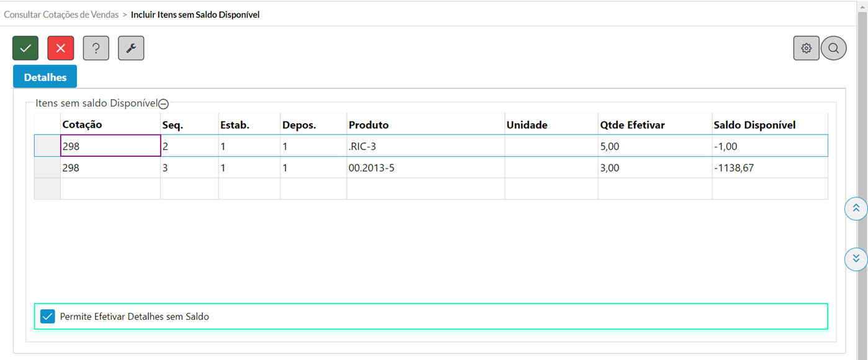Click Seq. cell with value 2

click(x=189, y=146)
